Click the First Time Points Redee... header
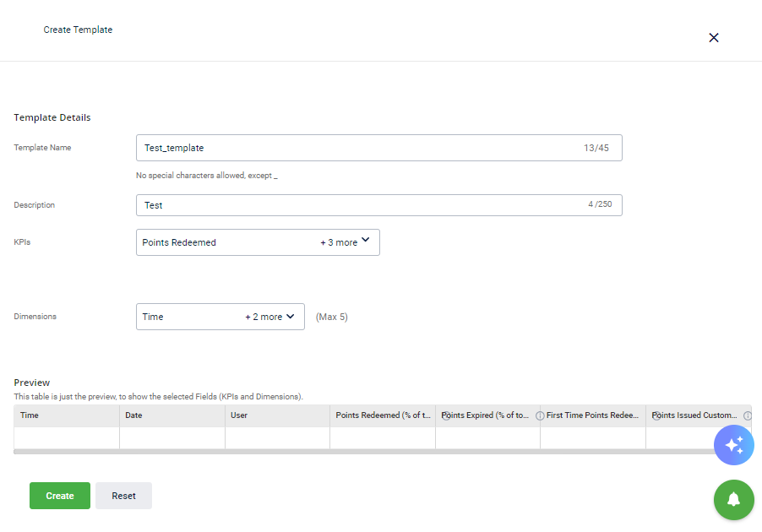 [x=593, y=415]
